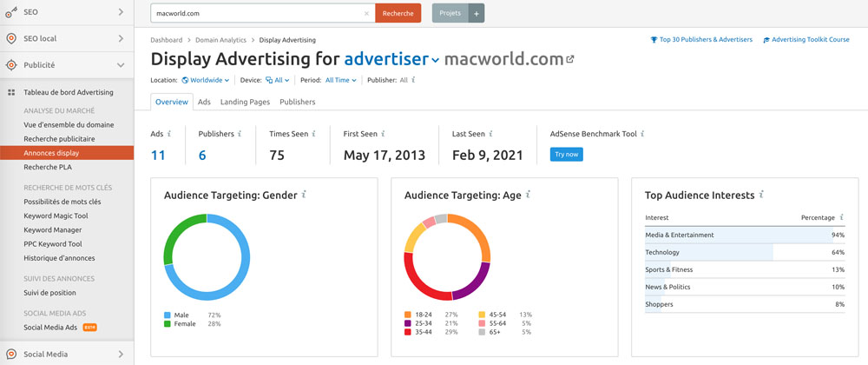Click the SEO key icon in sidebar
Viewport: 868px width, 365px height.
(11, 11)
